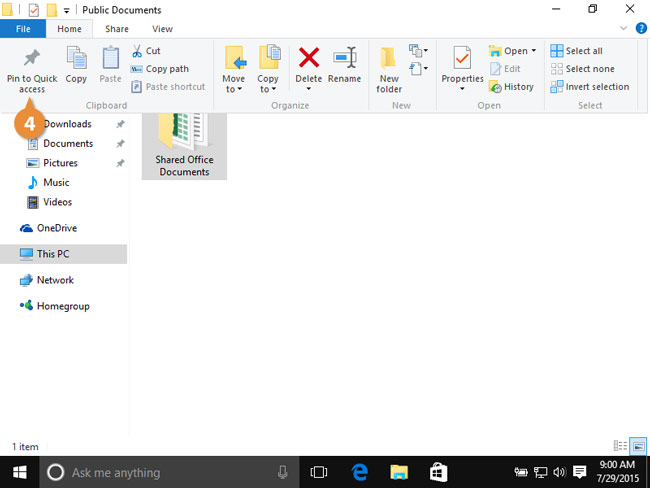Open the volume control in system tray
650x488 pixels.
coord(559,472)
